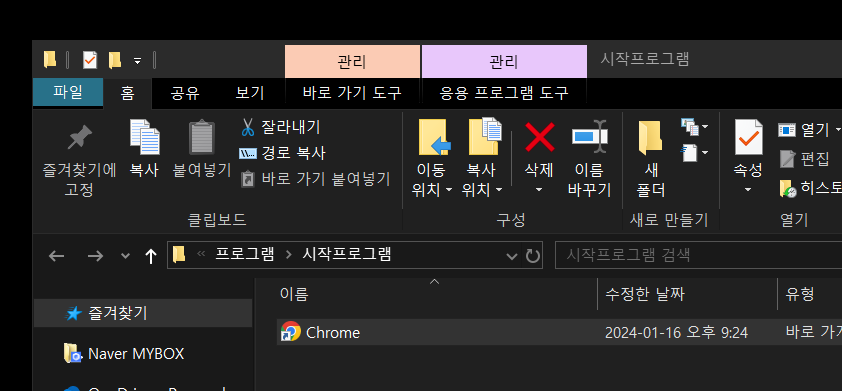Expand the 열기 (Open) dropdown arrow
The height and width of the screenshot is (391, 842).
[837, 130]
